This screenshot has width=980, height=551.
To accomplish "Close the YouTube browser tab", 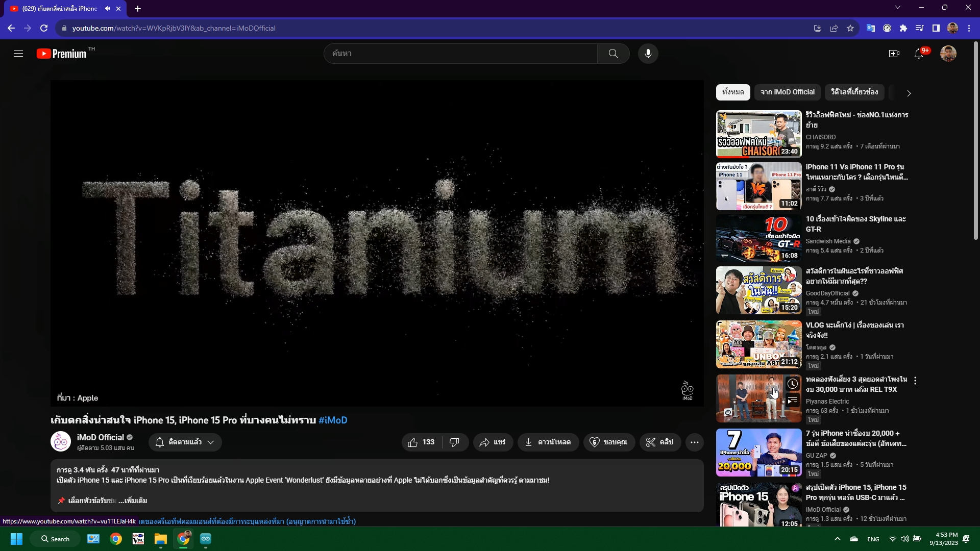I will [118, 9].
